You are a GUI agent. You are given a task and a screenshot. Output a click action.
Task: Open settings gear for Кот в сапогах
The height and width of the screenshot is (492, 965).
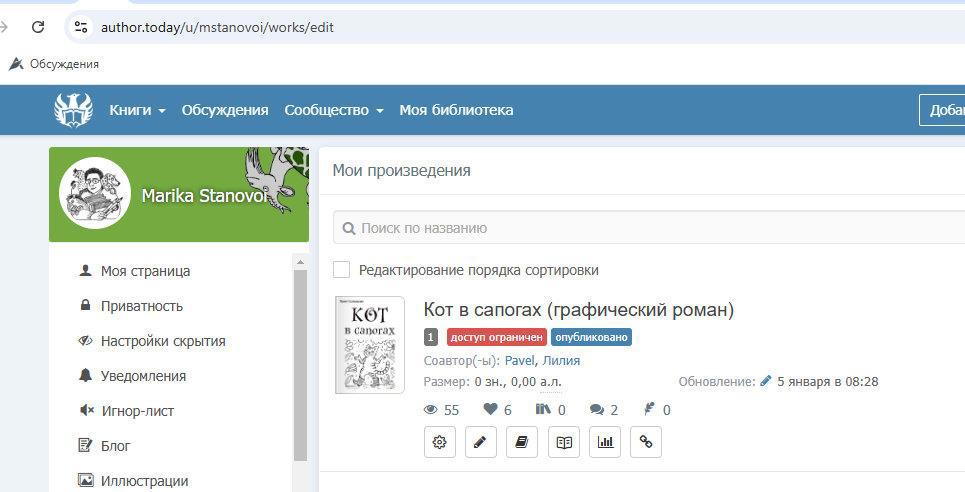point(440,442)
